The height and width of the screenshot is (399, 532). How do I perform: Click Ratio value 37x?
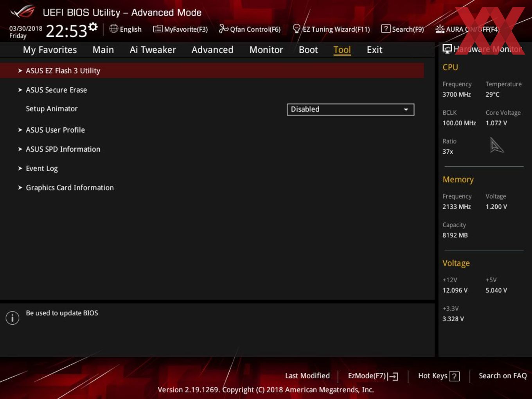coord(448,152)
